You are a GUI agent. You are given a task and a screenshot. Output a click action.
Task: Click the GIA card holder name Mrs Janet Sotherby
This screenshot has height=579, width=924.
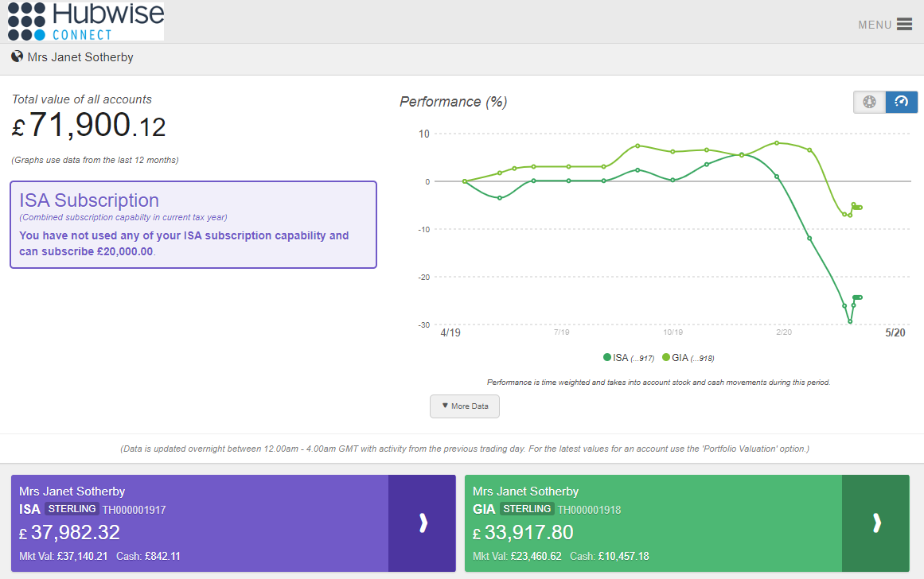[525, 492]
